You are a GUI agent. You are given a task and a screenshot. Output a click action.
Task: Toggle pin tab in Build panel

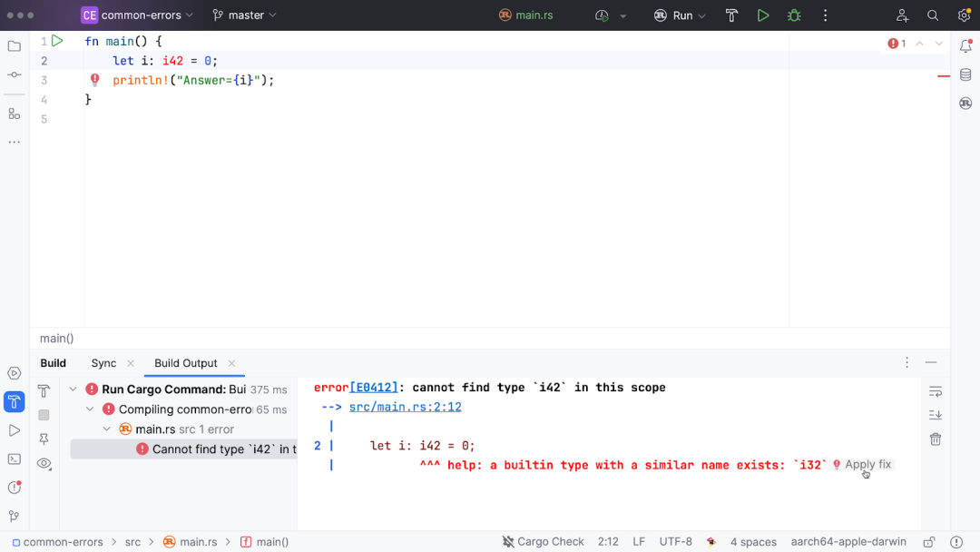coord(44,439)
